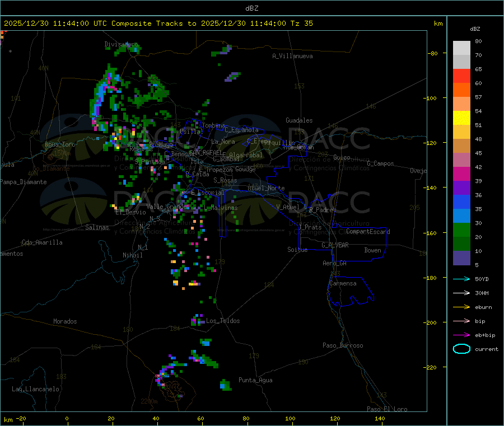This screenshot has width=504, height=426.
Task: Click the Cda_Amarilla map label
Action: tap(42, 242)
